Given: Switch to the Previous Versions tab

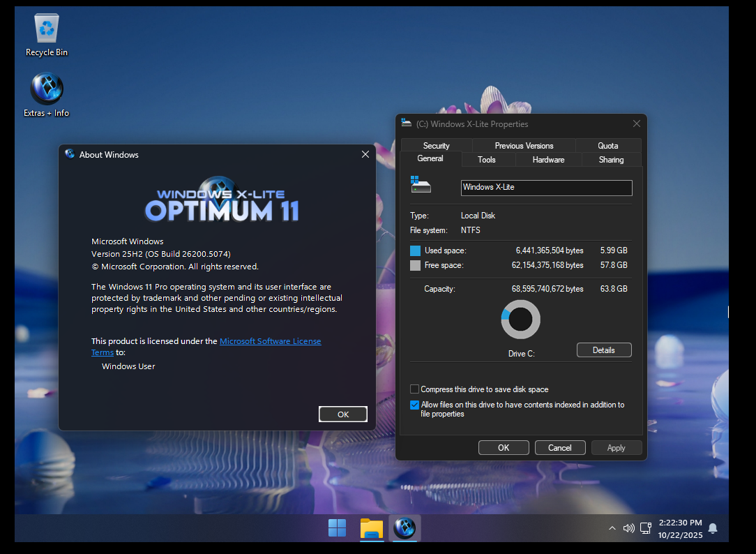Looking at the screenshot, I should [x=524, y=146].
